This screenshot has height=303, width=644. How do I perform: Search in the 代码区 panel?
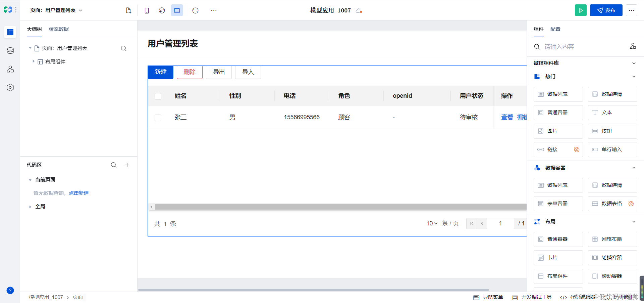pyautogui.click(x=114, y=165)
